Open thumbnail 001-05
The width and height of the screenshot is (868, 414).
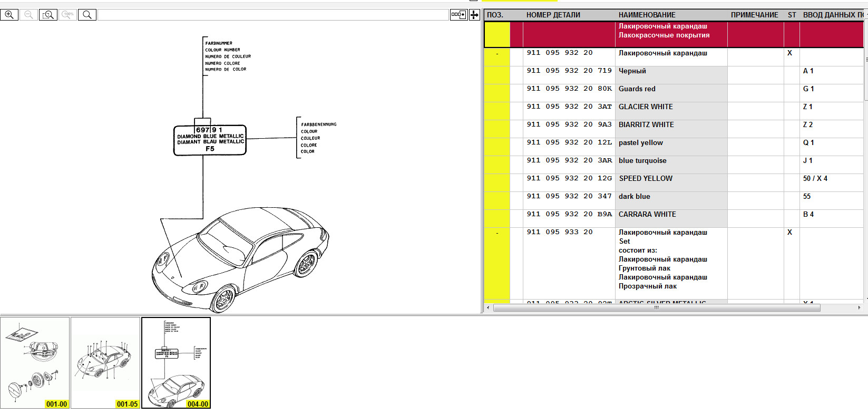coord(105,363)
